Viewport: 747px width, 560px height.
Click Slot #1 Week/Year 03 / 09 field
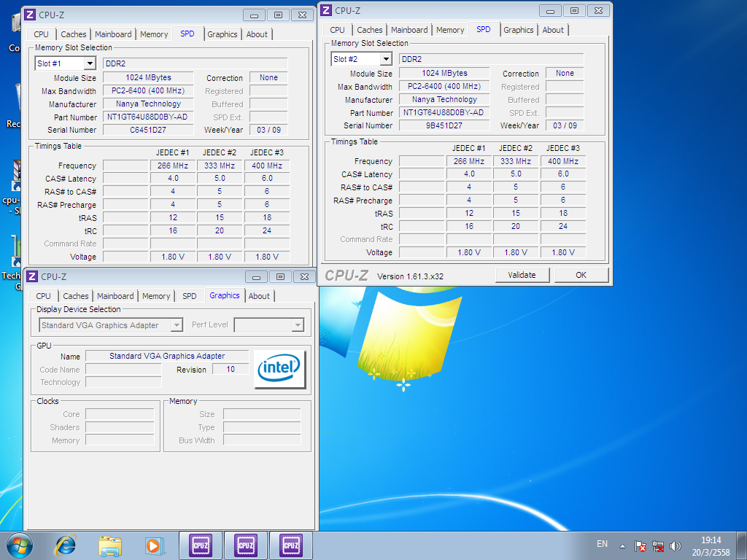[268, 130]
